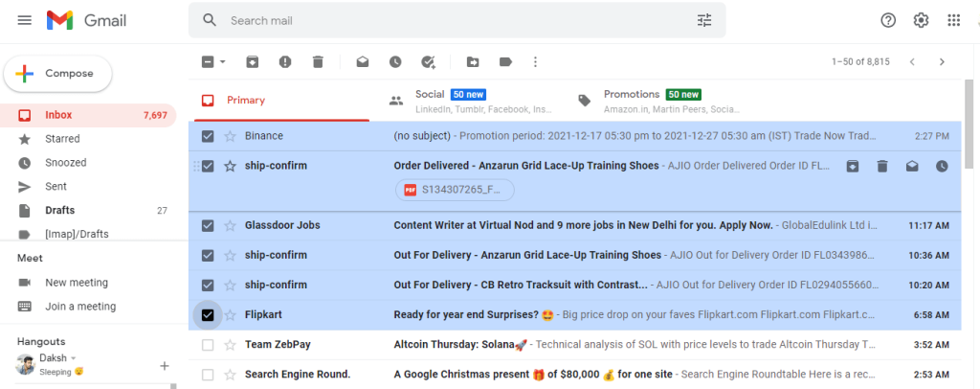The image size is (980, 389).
Task: Uncheck the Flipkart email checkbox
Action: coord(208,314)
